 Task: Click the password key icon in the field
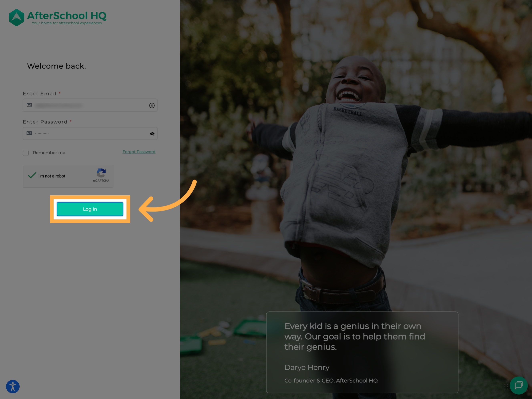[29, 133]
